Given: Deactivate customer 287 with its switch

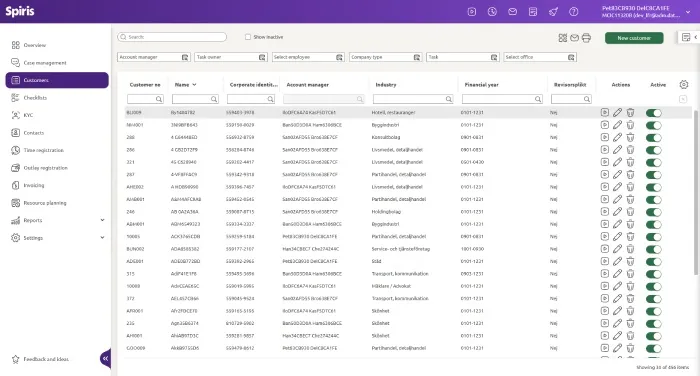Looking at the screenshot, I should tap(654, 175).
